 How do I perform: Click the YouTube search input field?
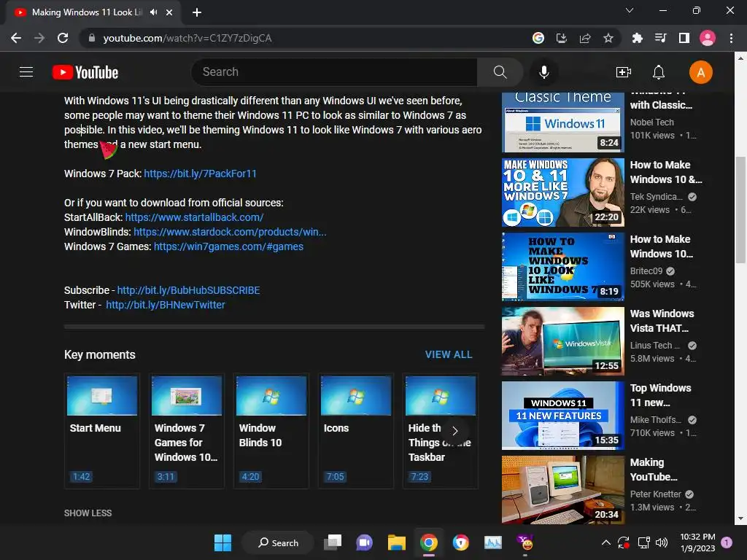point(334,72)
